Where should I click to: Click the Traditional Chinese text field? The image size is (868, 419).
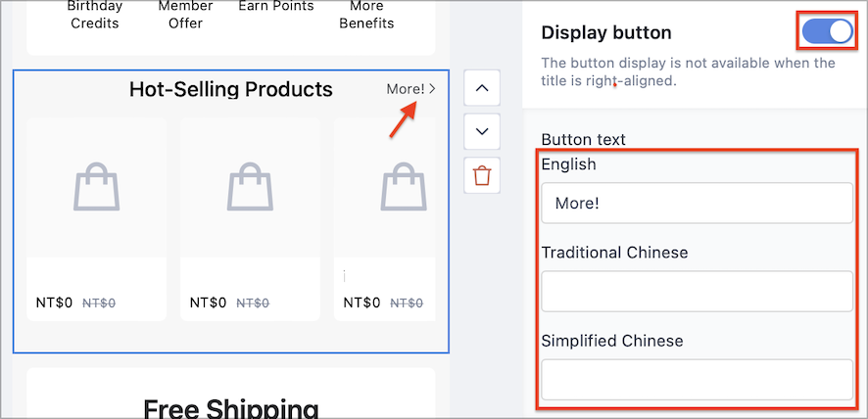coord(697,291)
